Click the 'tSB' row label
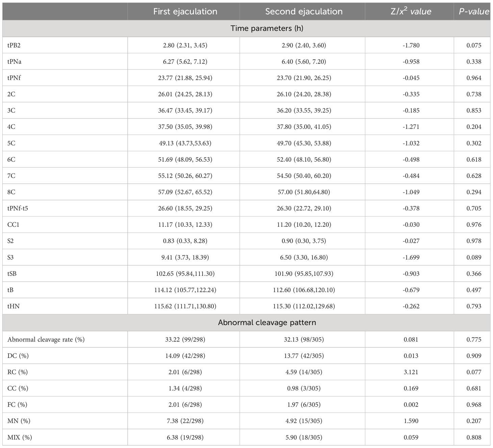Screen dimensions: 493x448 click(12, 274)
